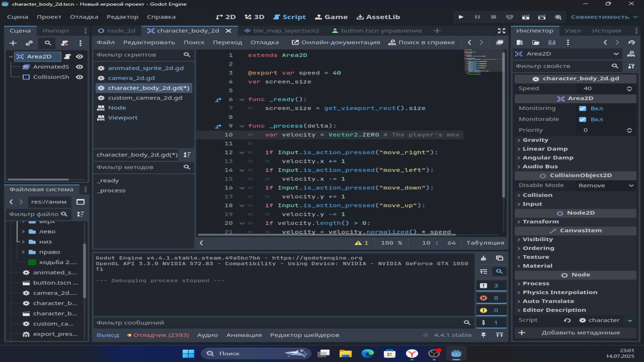The image size is (644, 362).
Task: Uncheck the Monitoring checkbox
Action: (583, 108)
